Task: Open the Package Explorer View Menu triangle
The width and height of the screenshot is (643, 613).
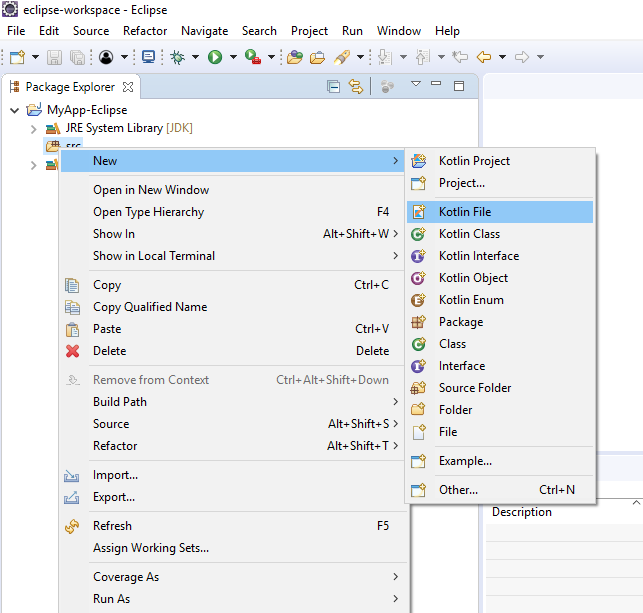Action: (416, 85)
